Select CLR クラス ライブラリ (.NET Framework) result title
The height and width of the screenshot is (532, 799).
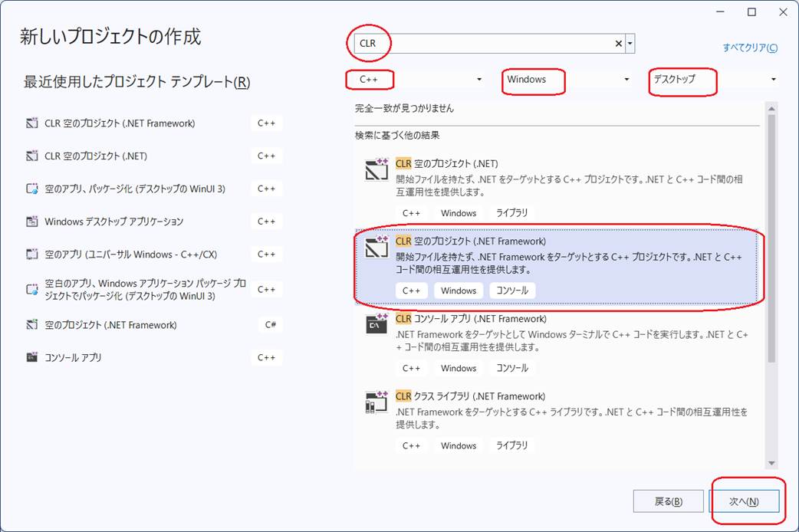click(x=470, y=396)
